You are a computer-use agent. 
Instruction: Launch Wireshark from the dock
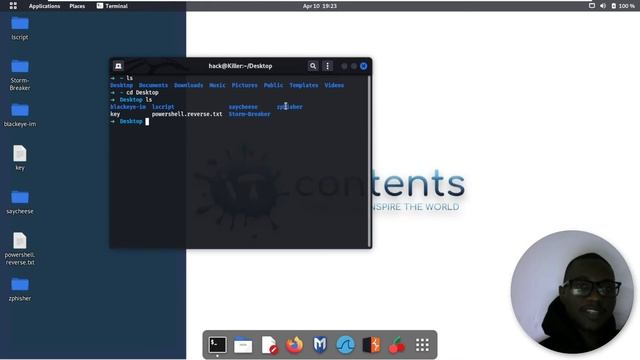click(346, 345)
